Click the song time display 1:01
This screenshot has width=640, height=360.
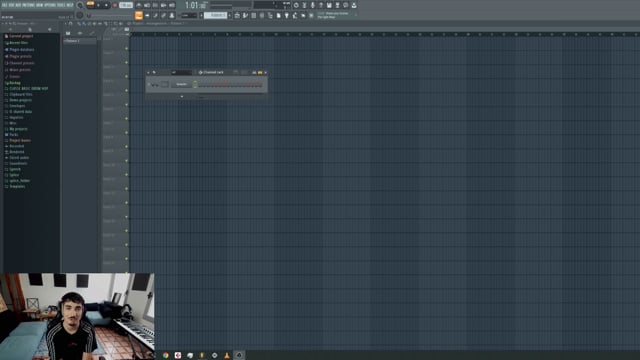pos(196,5)
